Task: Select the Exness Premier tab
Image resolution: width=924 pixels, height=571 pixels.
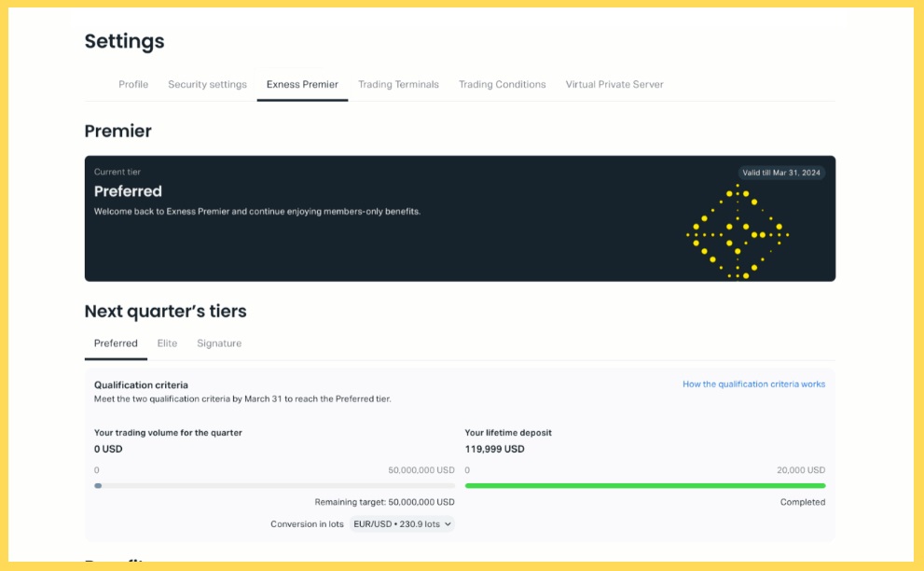Action: click(x=302, y=85)
